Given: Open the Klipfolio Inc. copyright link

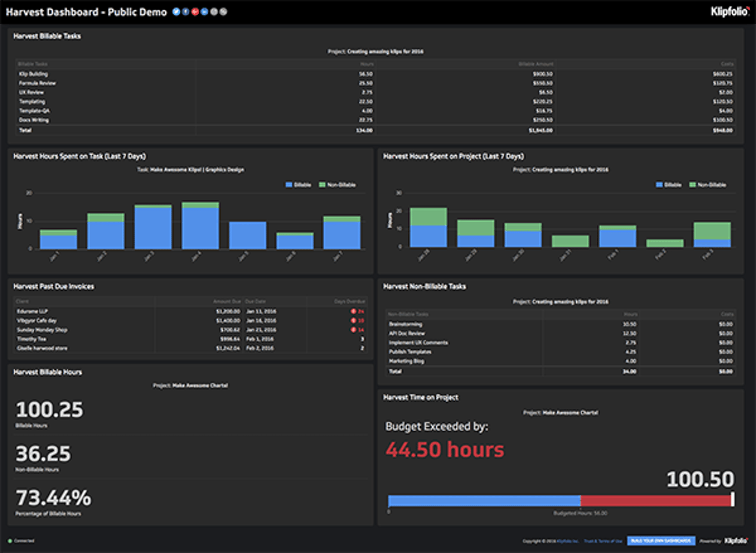Looking at the screenshot, I should (568, 541).
